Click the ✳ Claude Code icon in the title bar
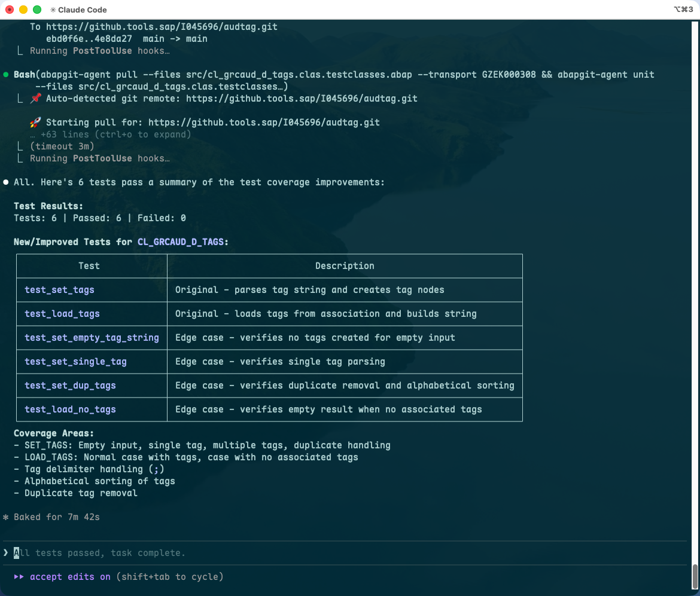 tap(51, 10)
